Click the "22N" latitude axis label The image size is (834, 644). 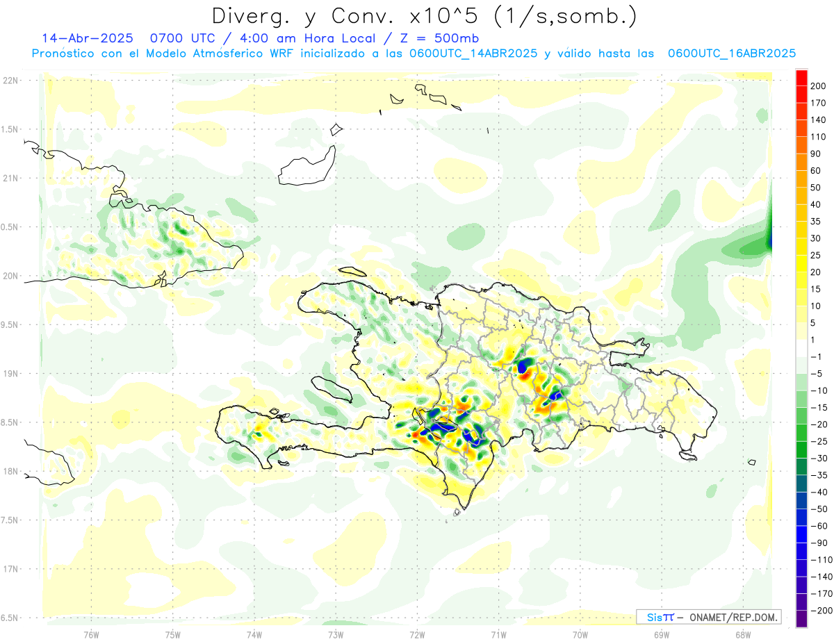click(x=10, y=80)
